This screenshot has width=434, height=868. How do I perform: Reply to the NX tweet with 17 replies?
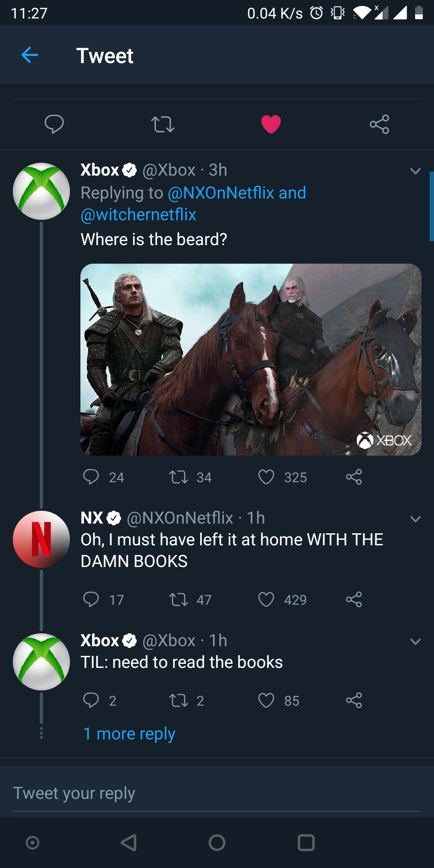pos(91,600)
